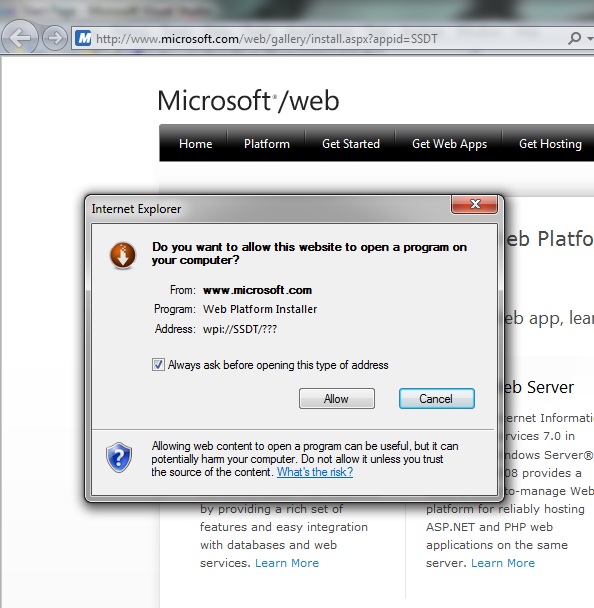Go back with the browser Back arrow
Image resolution: width=594 pixels, height=608 pixels.
(19, 38)
